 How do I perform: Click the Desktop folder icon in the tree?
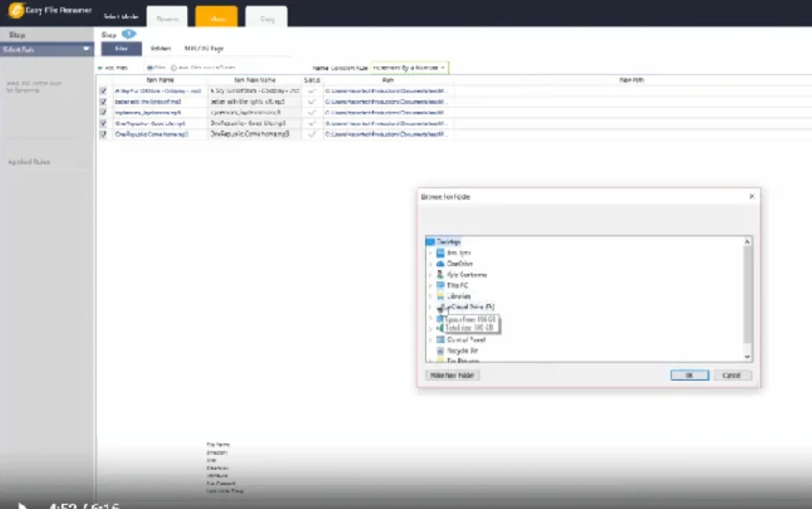point(430,242)
